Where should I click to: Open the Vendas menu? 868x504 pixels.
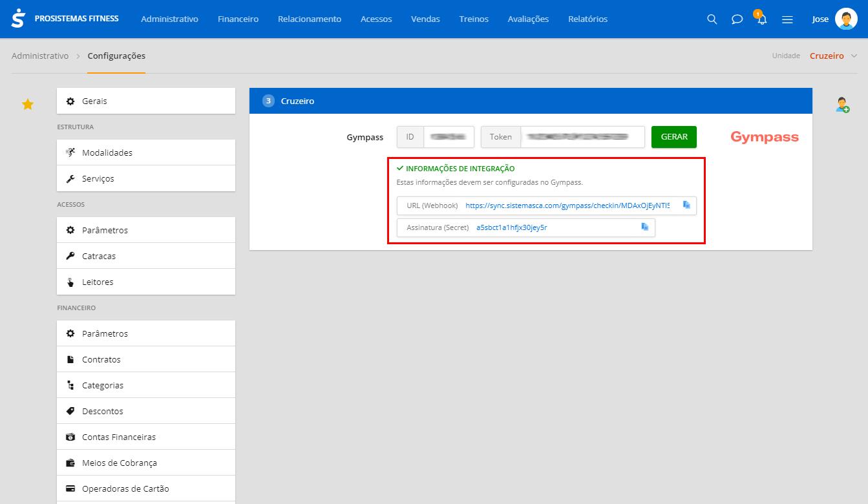[x=425, y=19]
